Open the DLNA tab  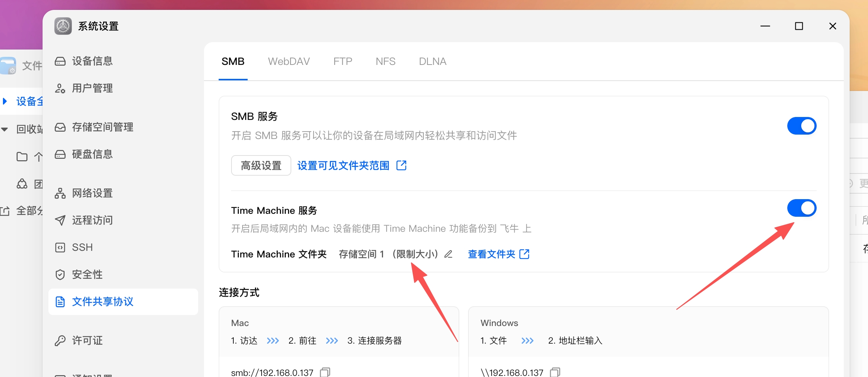click(433, 61)
